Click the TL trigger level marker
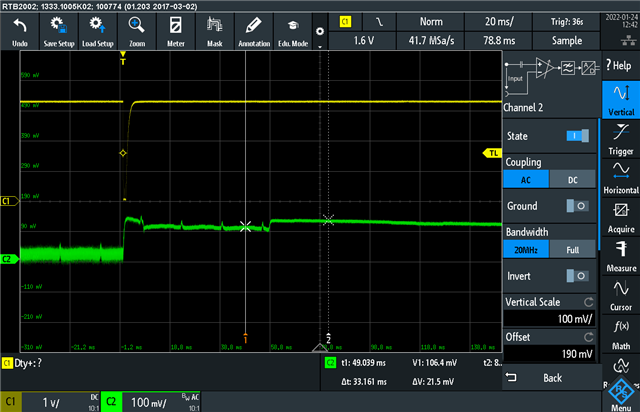This screenshot has width=640, height=412. click(x=492, y=153)
